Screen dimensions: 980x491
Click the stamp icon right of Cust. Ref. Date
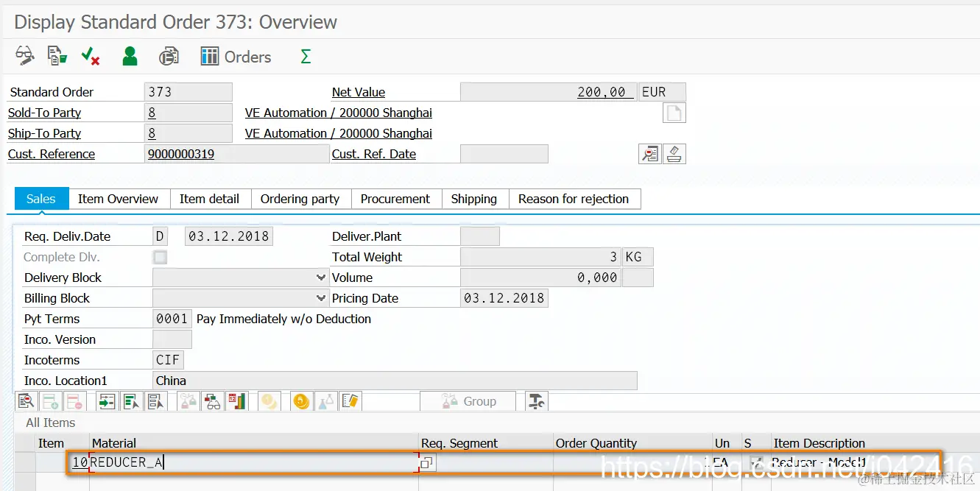coord(674,154)
